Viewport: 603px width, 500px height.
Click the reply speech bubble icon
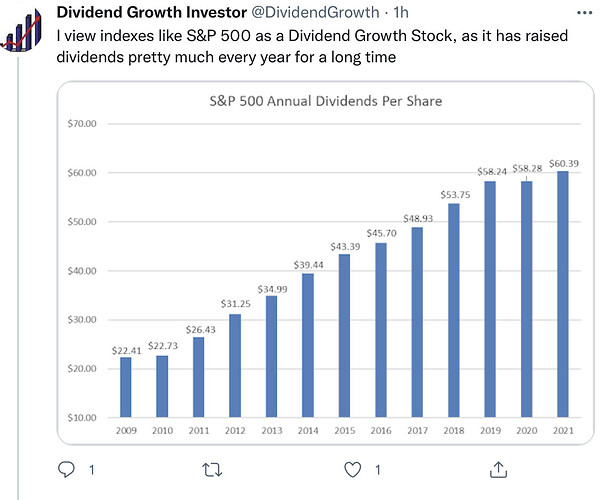tap(67, 469)
